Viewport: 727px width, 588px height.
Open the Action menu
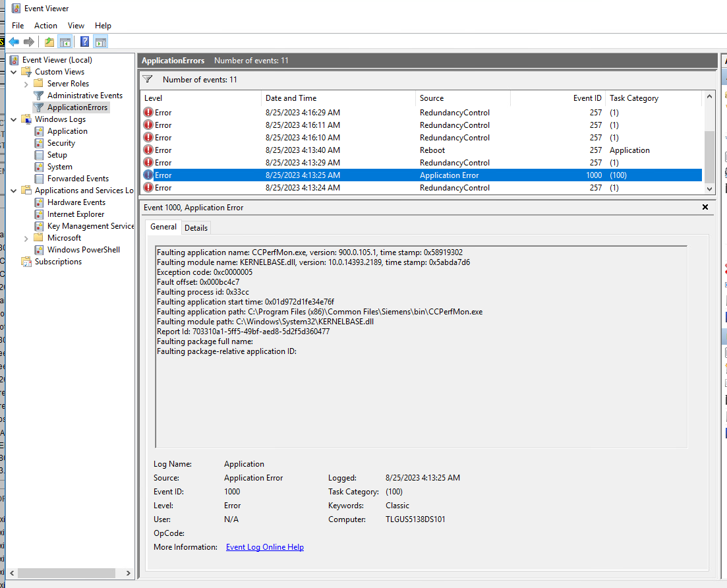[x=45, y=26]
